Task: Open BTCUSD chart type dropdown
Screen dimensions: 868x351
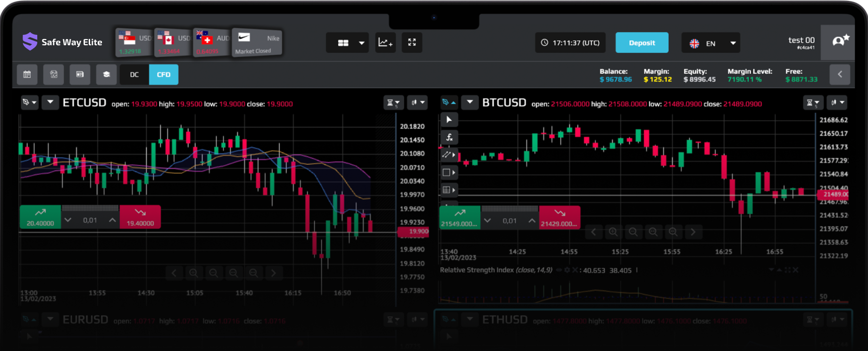Action: coord(837,102)
